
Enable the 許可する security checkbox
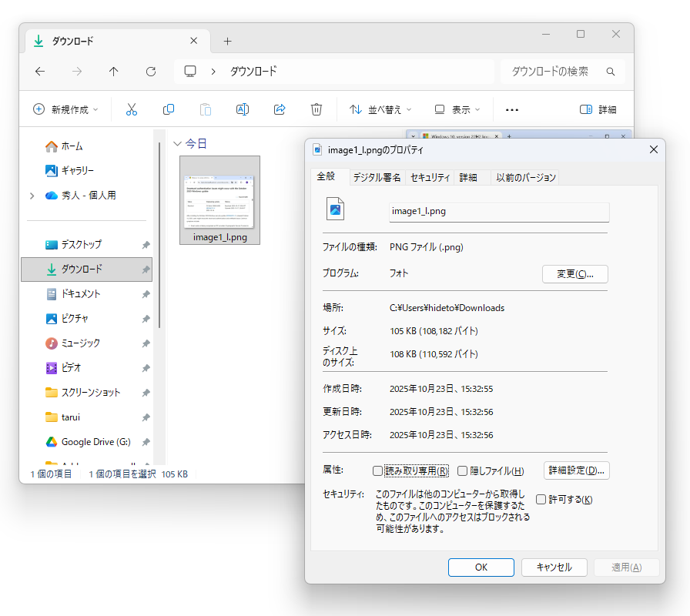540,499
